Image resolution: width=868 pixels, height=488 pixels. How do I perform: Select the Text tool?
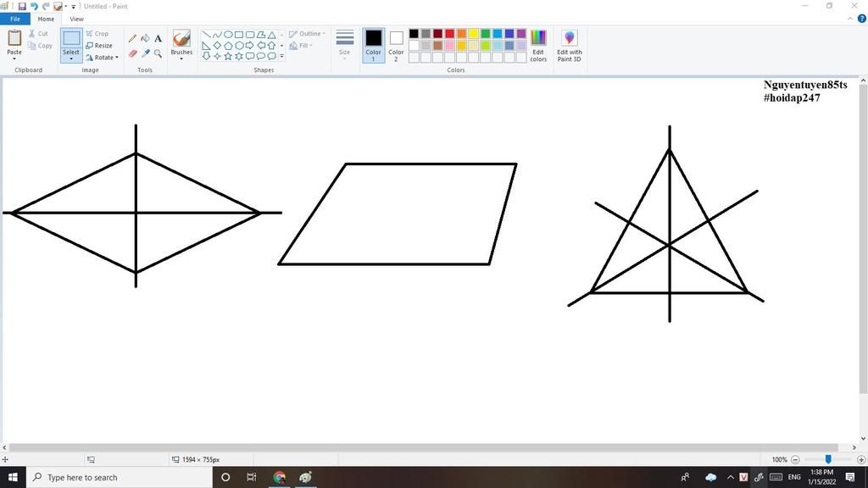pyautogui.click(x=158, y=38)
